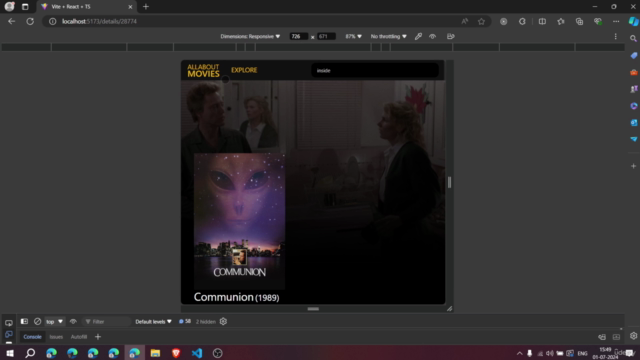Click the viewport width field 726
This screenshot has height=360, width=640.
pos(298,36)
